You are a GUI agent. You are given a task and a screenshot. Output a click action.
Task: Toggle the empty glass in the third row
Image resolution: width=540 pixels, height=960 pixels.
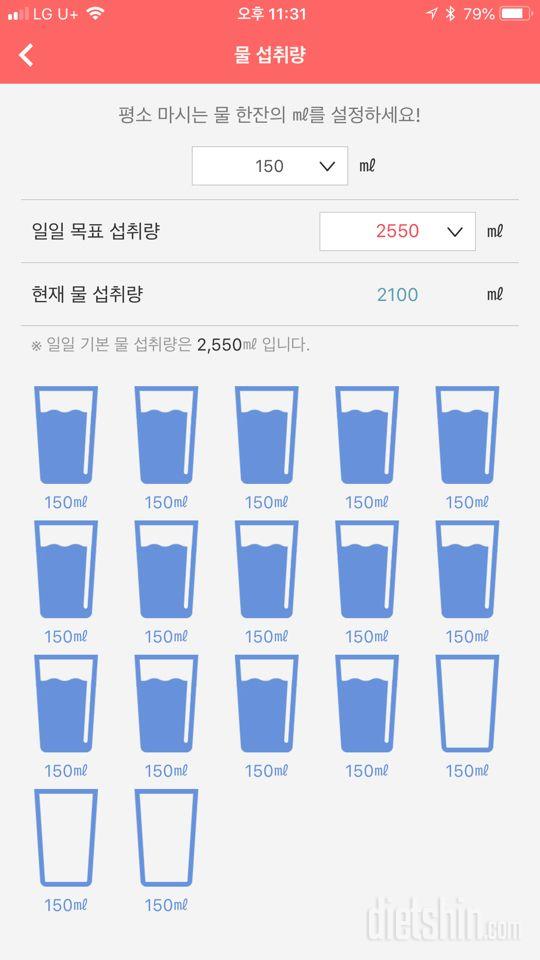467,703
